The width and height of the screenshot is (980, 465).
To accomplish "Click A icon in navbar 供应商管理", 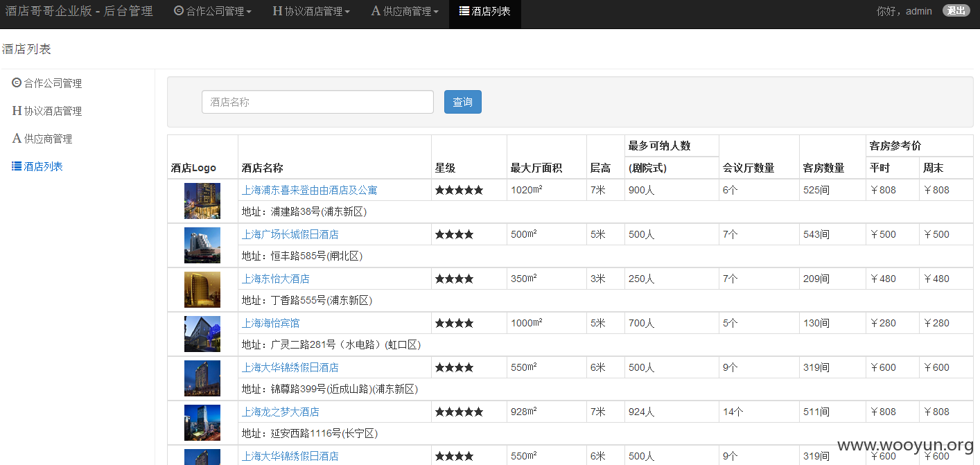I will [376, 11].
